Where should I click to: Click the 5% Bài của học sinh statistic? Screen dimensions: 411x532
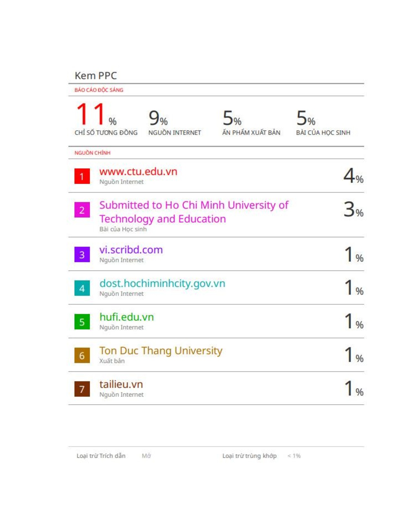306,118
